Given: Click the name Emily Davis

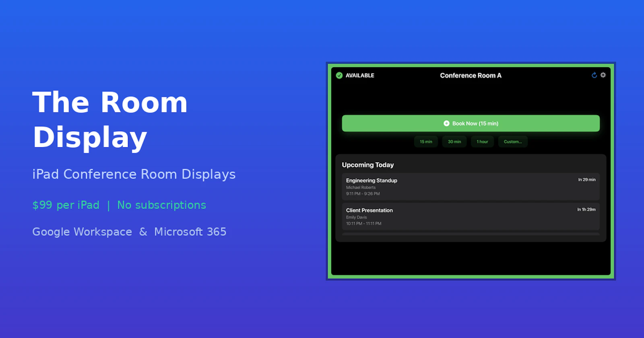Looking at the screenshot, I should pyautogui.click(x=356, y=217).
